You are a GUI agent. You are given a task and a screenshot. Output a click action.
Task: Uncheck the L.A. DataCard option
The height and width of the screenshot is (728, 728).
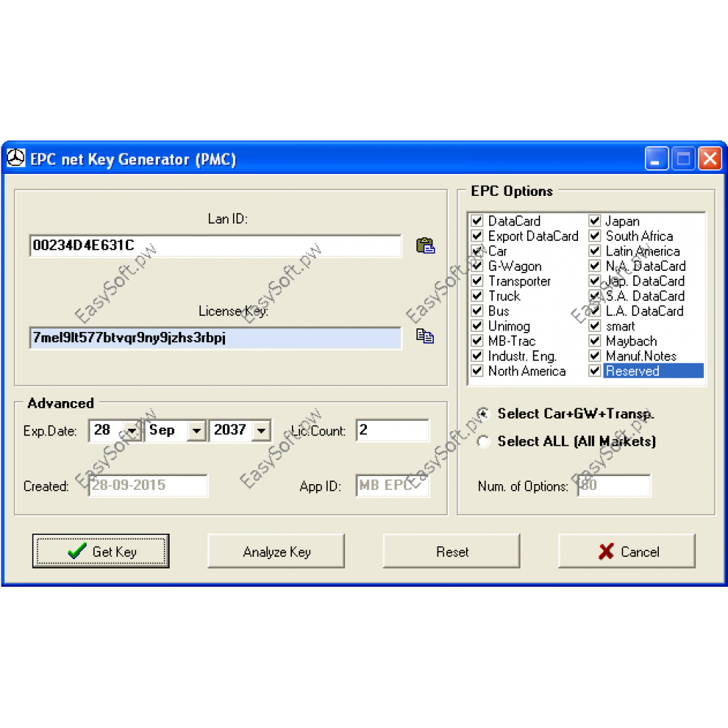(595, 311)
